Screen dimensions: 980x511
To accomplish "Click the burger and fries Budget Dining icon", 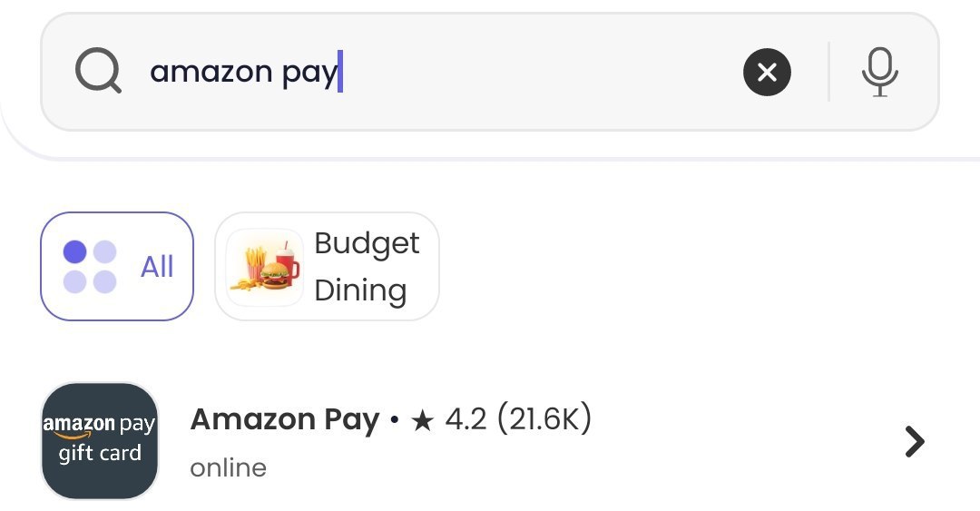I will tap(265, 267).
